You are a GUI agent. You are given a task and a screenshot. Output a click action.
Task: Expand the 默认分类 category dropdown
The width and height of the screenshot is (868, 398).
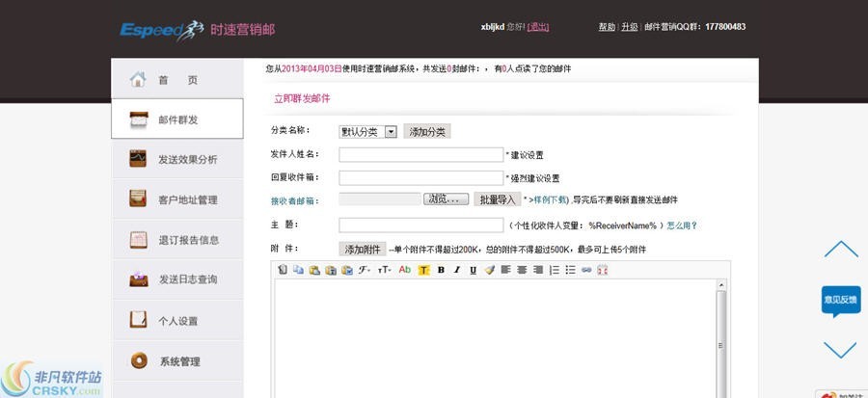(367, 132)
